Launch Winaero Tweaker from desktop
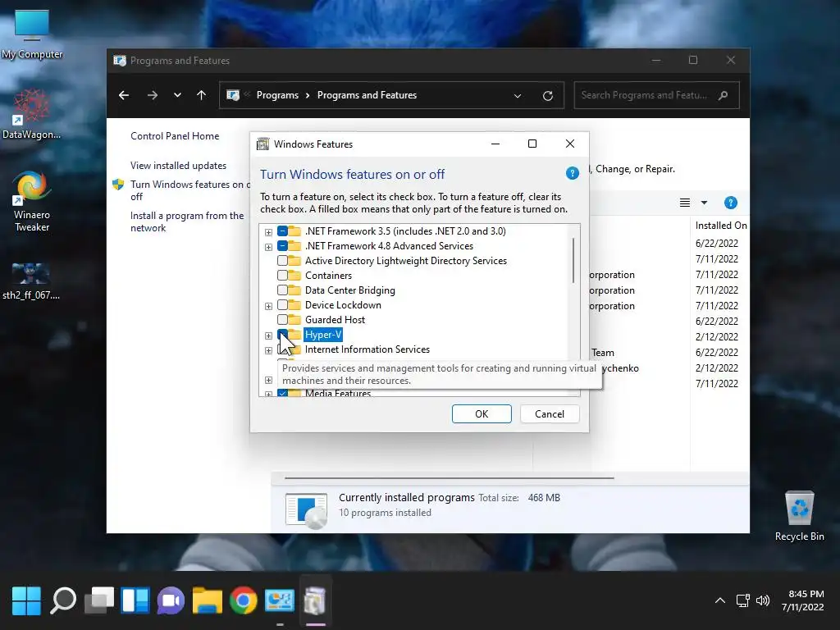This screenshot has width=840, height=630. point(32,201)
